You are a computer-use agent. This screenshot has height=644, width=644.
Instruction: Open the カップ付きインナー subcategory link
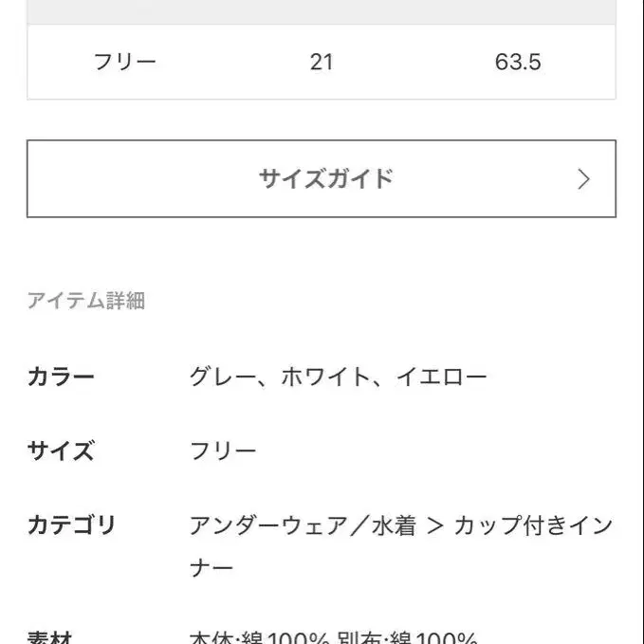click(533, 525)
